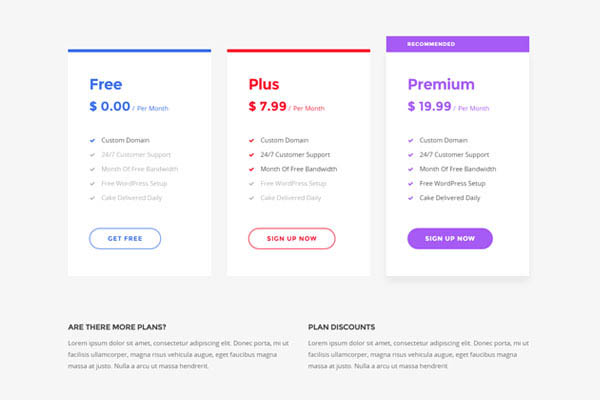Select the Premium plan heading
Image resolution: width=600 pixels, height=400 pixels.
click(x=441, y=84)
